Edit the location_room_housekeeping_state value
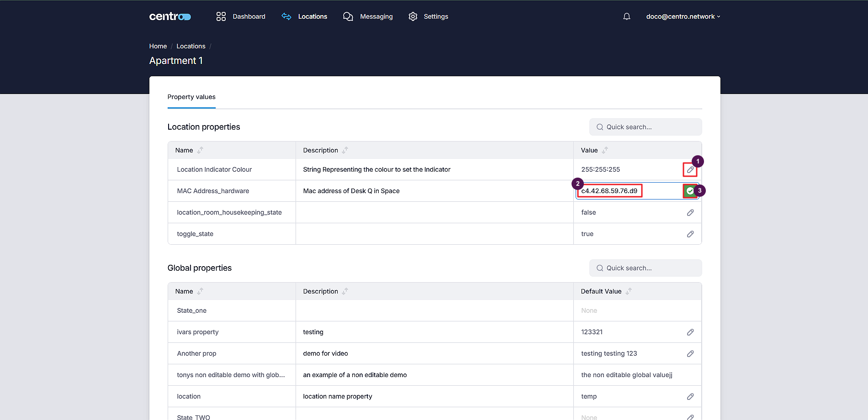868x420 pixels. pyautogui.click(x=690, y=213)
